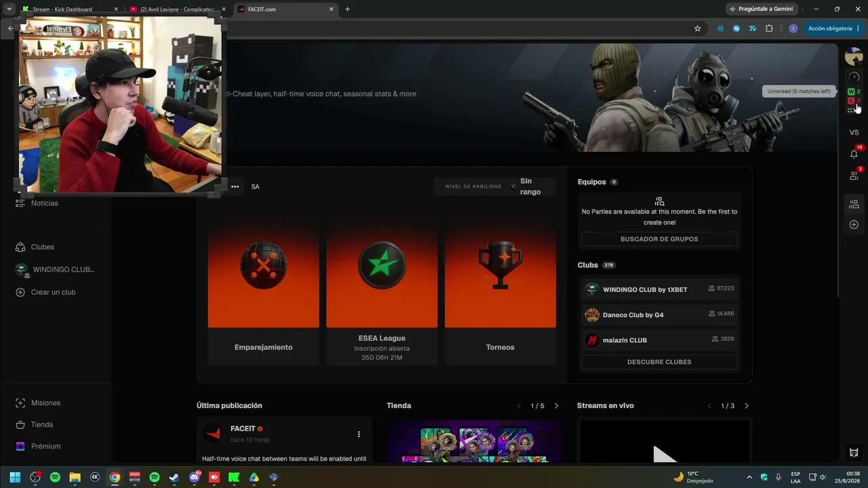Open the FACEIT notifications bell
The width and height of the screenshot is (868, 488).
[854, 154]
